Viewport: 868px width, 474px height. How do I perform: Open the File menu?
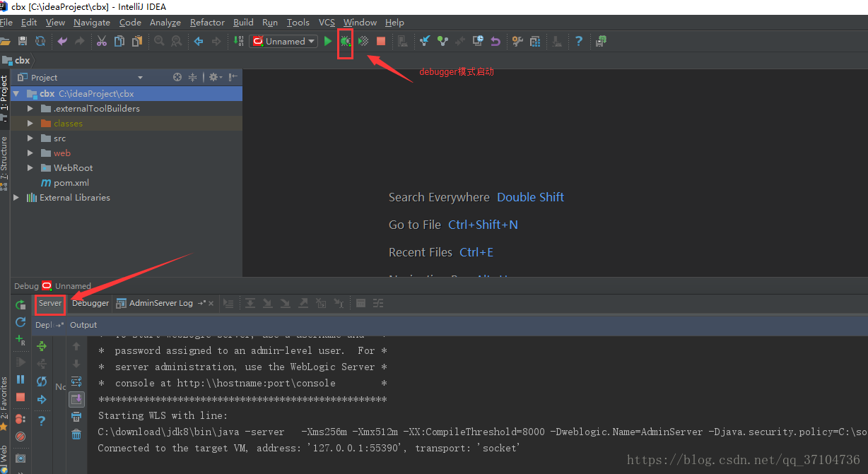tap(6, 22)
